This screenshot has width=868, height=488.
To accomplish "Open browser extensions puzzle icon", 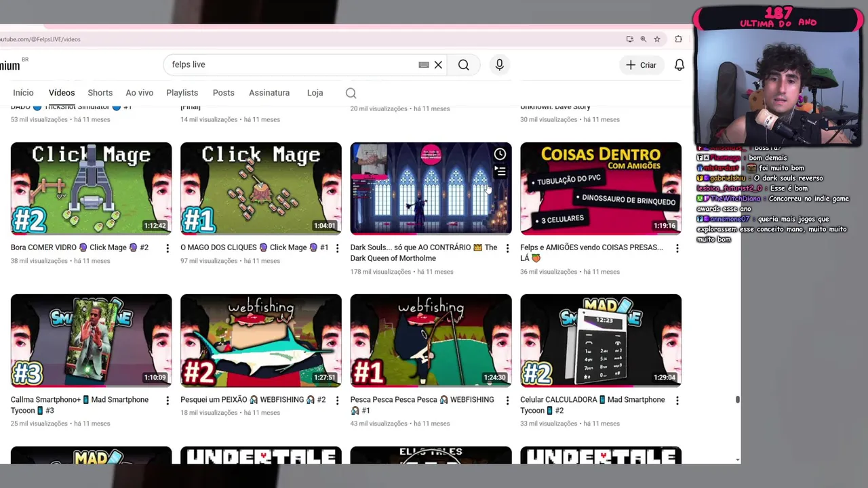I will (678, 39).
